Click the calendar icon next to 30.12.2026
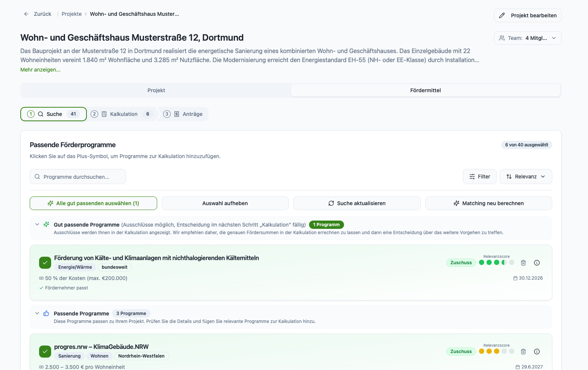 (515, 278)
